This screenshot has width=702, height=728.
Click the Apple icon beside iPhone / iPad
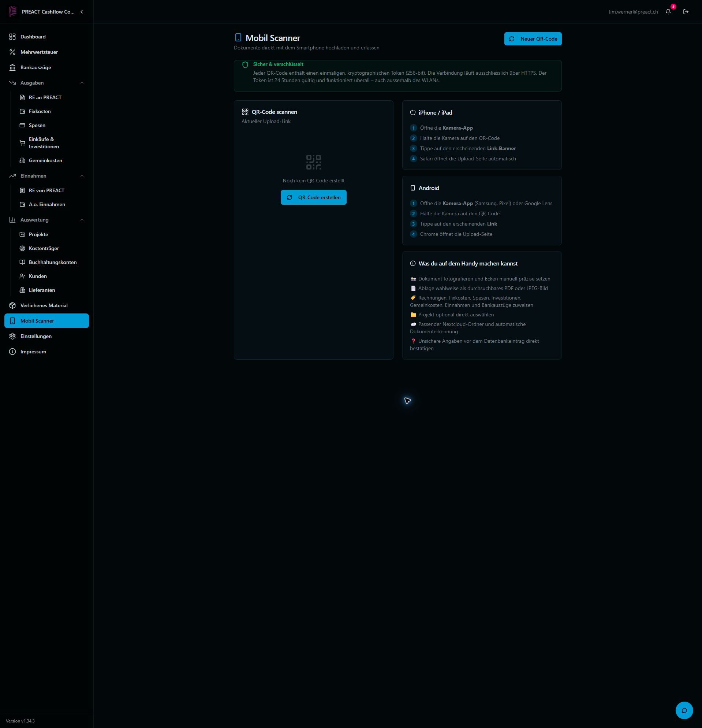tap(412, 112)
